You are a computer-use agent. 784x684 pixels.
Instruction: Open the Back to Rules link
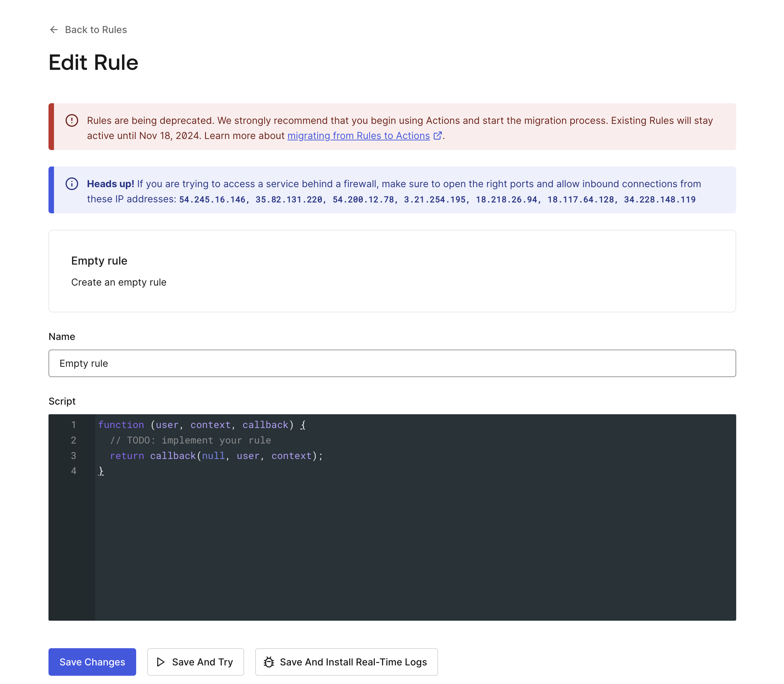click(x=96, y=30)
